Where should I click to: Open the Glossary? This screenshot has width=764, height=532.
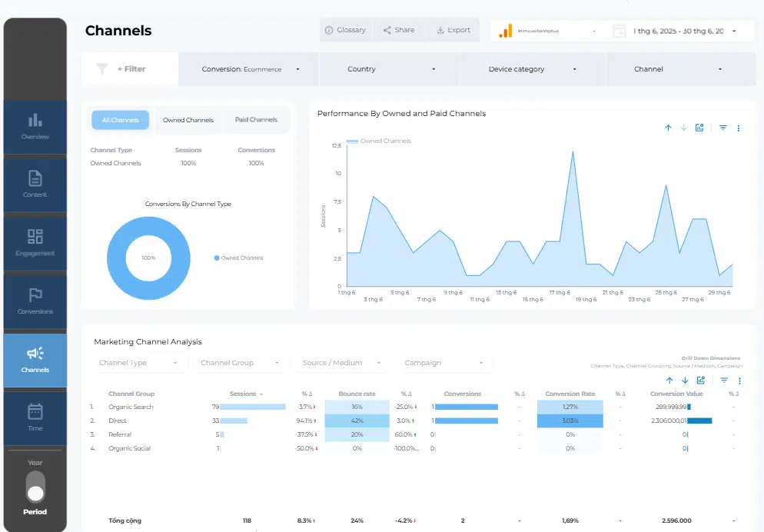pos(346,30)
